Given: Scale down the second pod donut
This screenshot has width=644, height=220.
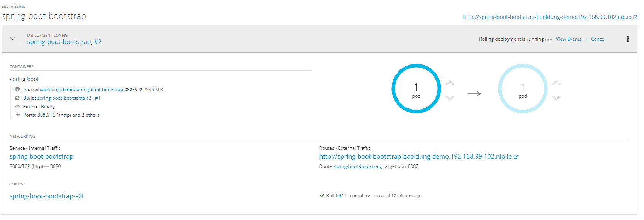Looking at the screenshot, I should [556, 98].
